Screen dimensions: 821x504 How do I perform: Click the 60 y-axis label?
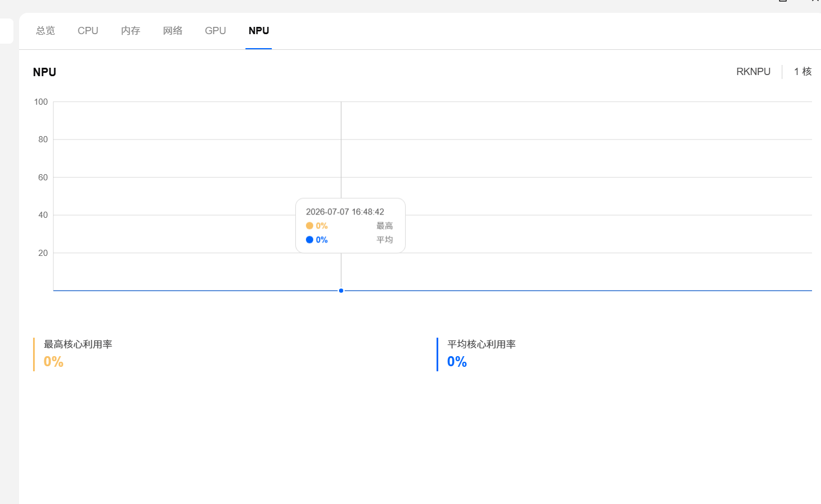pos(43,178)
